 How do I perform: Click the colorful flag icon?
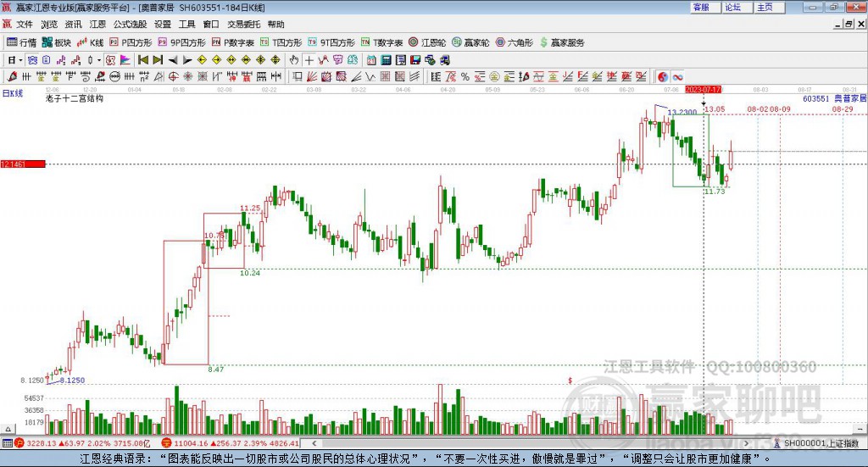pos(125,60)
